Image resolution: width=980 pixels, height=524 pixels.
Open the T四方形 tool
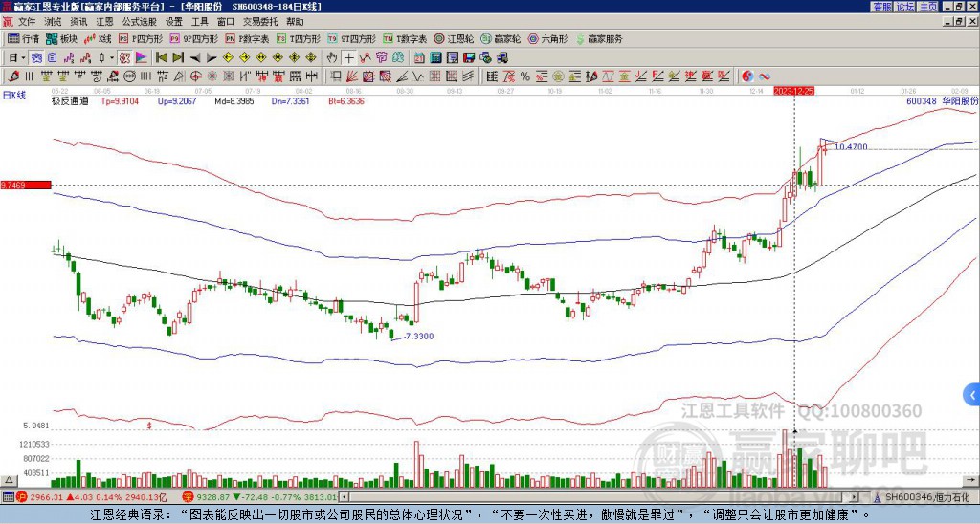(x=299, y=39)
